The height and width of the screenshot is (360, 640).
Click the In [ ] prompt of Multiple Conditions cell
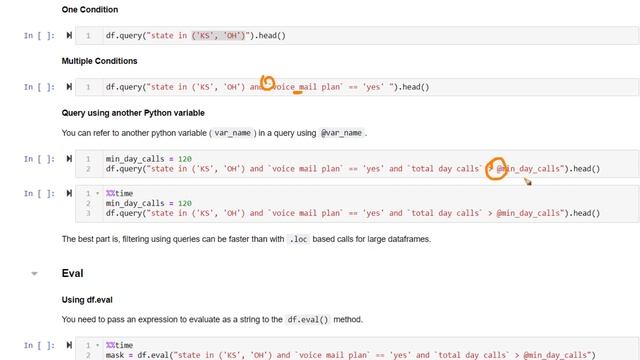39,87
